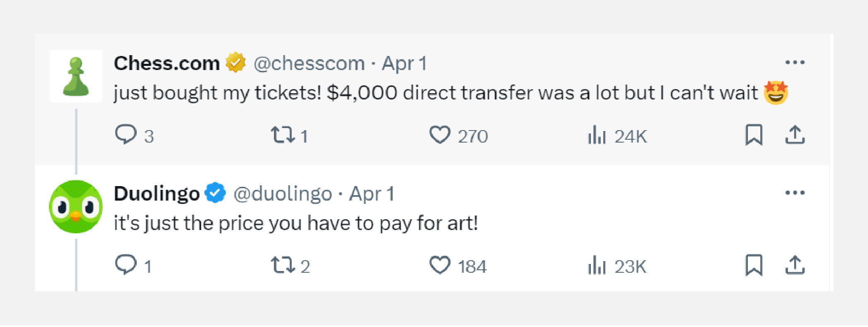Image resolution: width=868 pixels, height=327 pixels.
Task: Repost the Duolingo tweet
Action: [283, 265]
